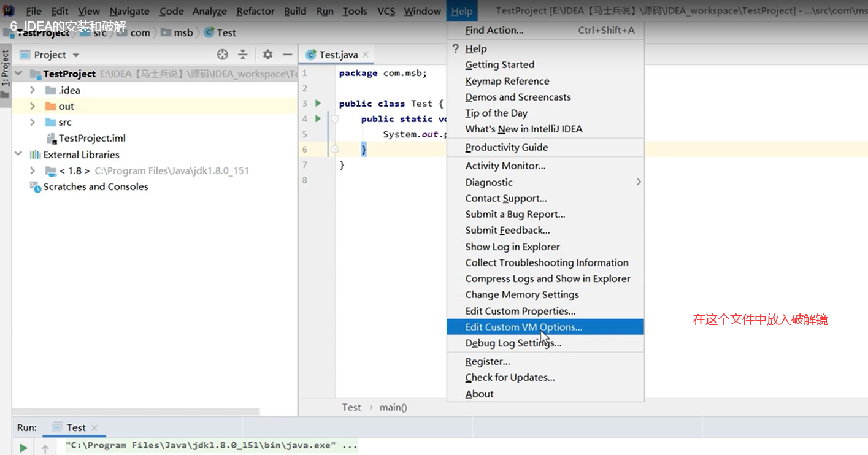This screenshot has width=868, height=455.
Task: Open the Window menu
Action: point(422,11)
